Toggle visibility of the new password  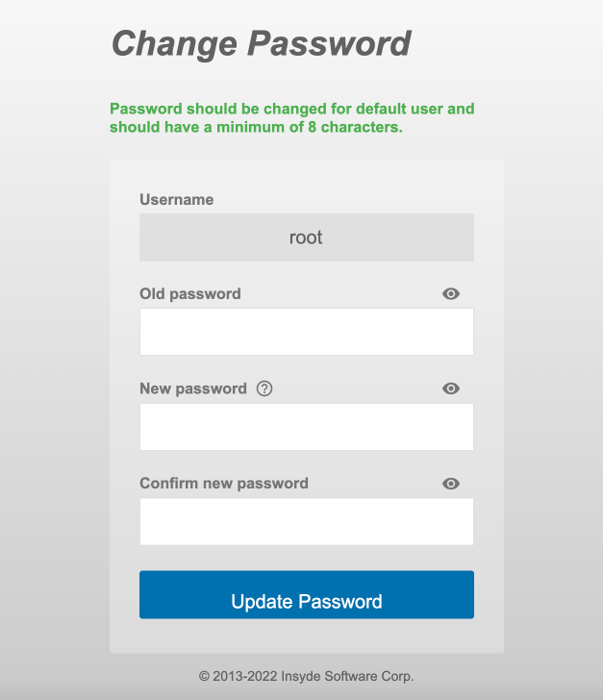click(x=451, y=388)
